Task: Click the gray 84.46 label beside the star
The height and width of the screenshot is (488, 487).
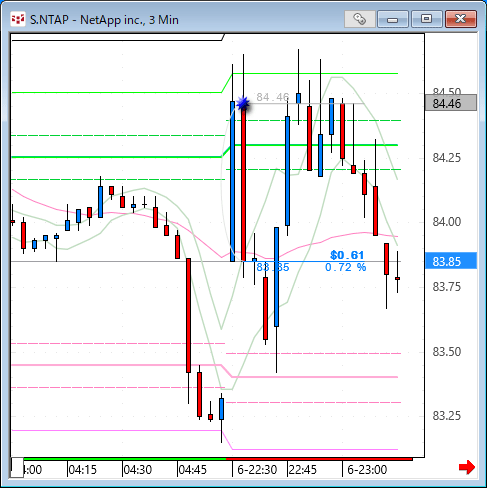Action: tap(273, 97)
